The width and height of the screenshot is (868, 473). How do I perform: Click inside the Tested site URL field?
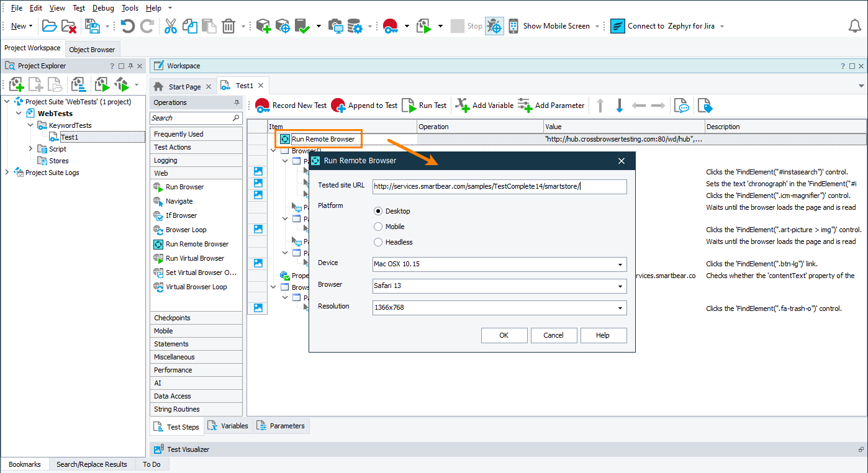pyautogui.click(x=497, y=186)
